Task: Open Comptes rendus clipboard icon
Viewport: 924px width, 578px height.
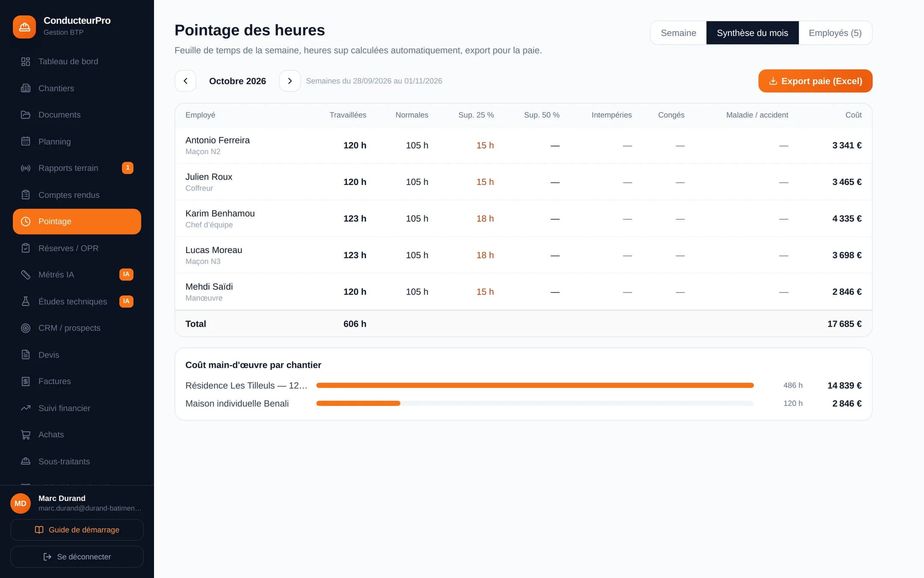Action: (x=26, y=195)
